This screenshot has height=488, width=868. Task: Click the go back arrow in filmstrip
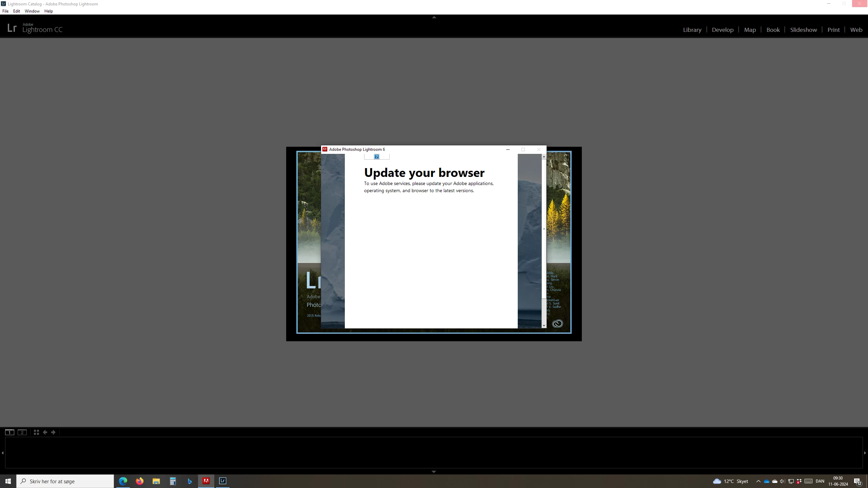(x=45, y=432)
